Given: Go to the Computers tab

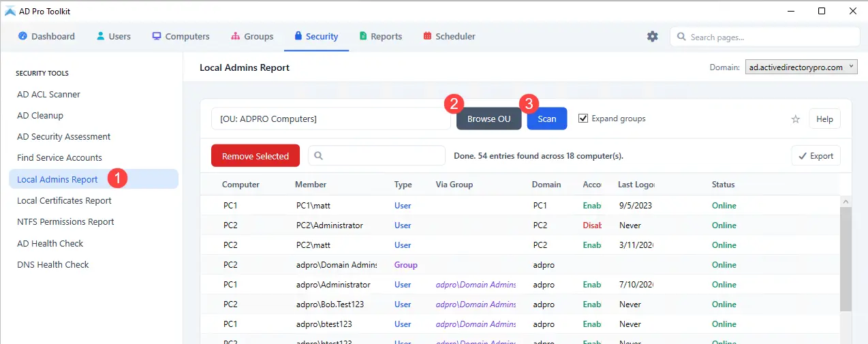Looking at the screenshot, I should click(181, 36).
